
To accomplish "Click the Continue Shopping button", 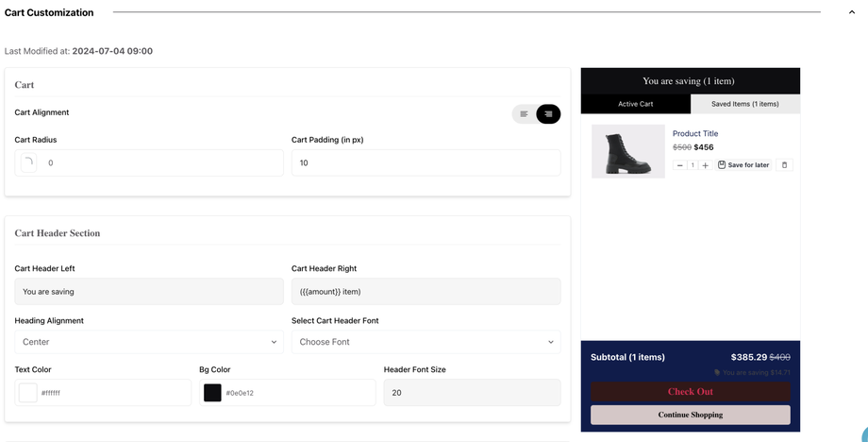I will click(x=690, y=415).
